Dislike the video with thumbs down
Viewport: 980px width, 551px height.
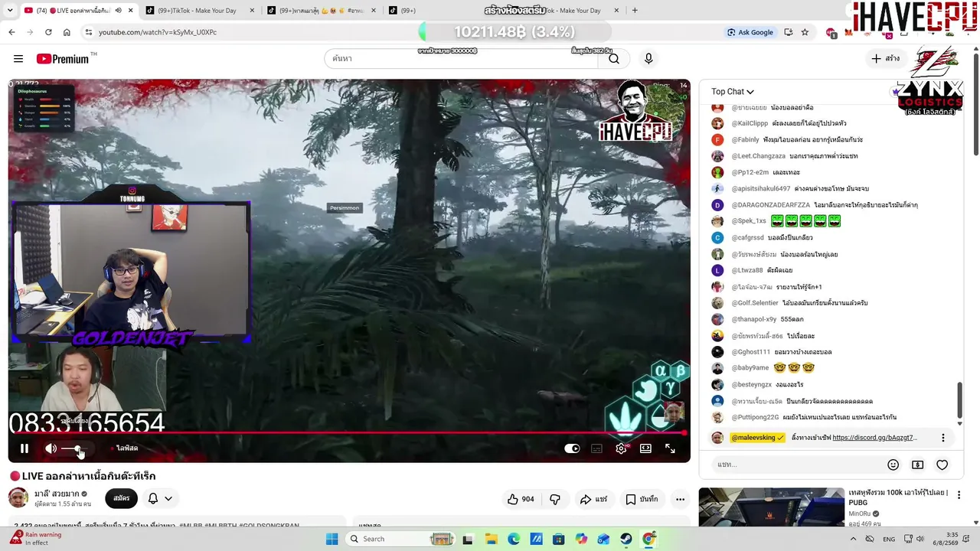555,499
